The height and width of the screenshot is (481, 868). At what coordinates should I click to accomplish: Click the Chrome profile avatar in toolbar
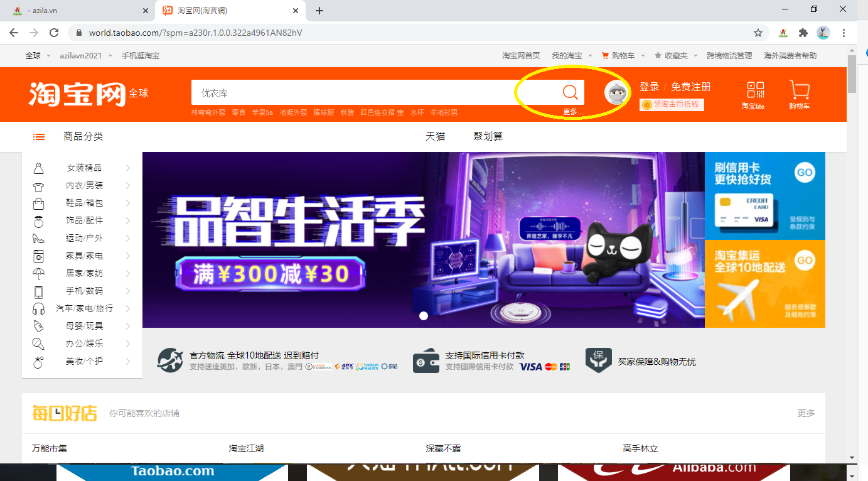point(823,33)
